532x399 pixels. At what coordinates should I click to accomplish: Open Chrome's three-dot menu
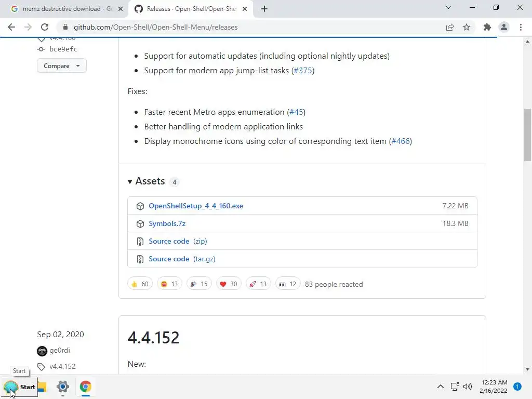click(x=521, y=27)
